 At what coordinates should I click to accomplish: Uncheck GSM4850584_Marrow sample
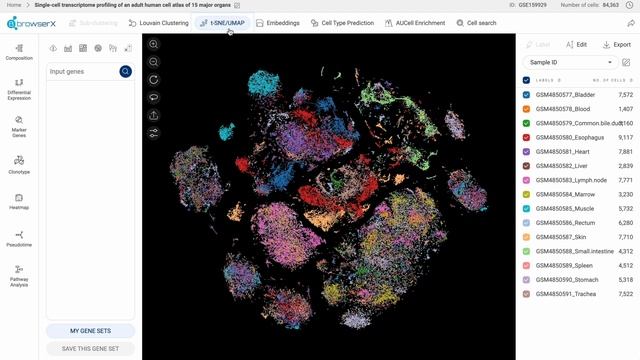(x=526, y=194)
